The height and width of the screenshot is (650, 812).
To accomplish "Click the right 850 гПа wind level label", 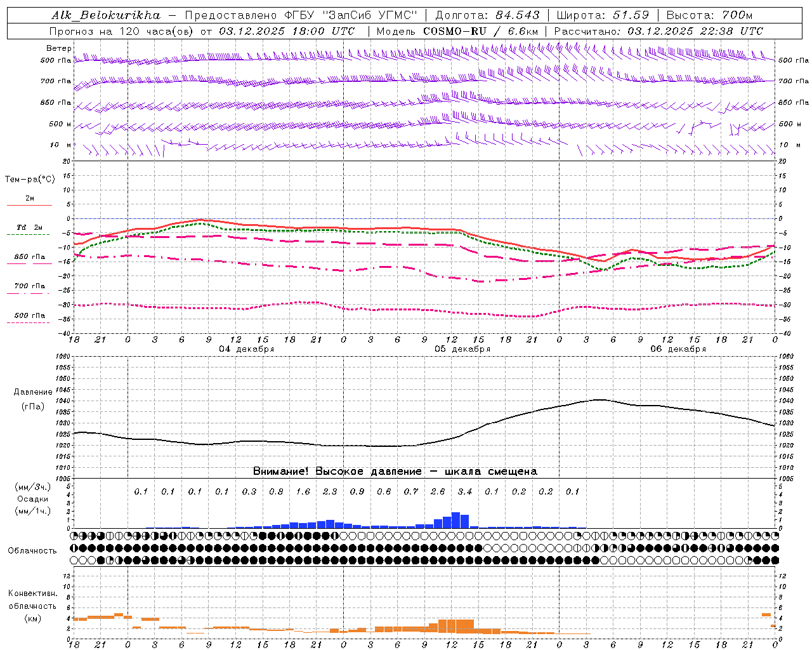I will (x=794, y=102).
